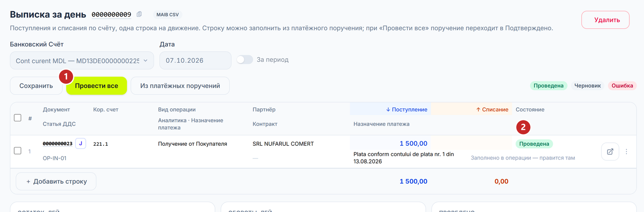Click the Вид операции column header
This screenshot has width=644, height=212.
pos(177,109)
